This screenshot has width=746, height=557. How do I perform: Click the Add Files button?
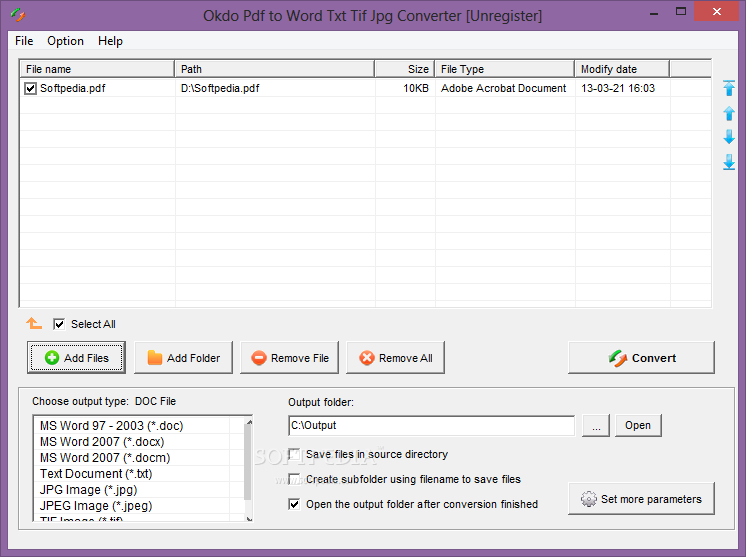[77, 357]
